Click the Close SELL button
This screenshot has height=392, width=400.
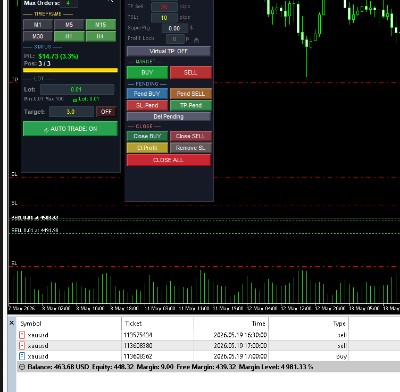[191, 136]
